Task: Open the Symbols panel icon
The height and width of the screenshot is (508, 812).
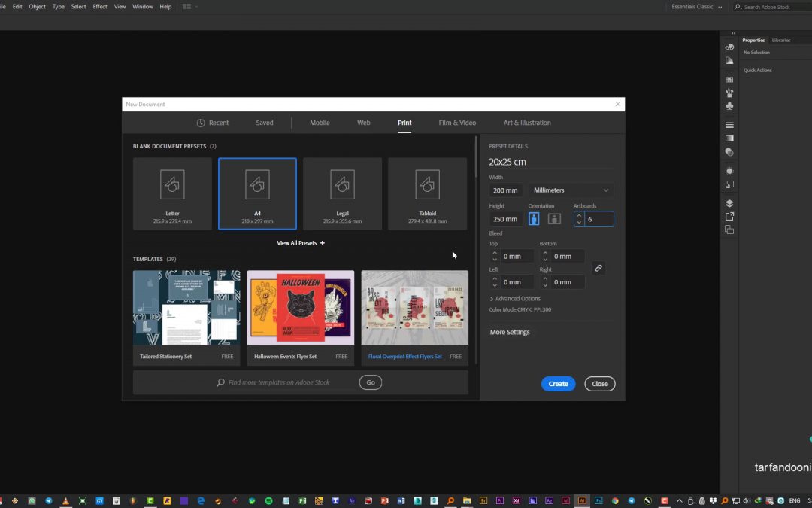Action: (x=729, y=106)
